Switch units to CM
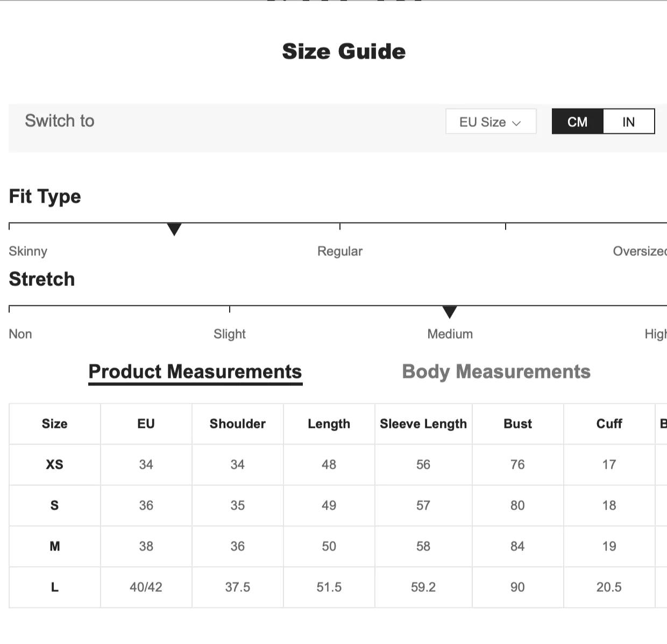Image resolution: width=667 pixels, height=644 pixels. 578,122
